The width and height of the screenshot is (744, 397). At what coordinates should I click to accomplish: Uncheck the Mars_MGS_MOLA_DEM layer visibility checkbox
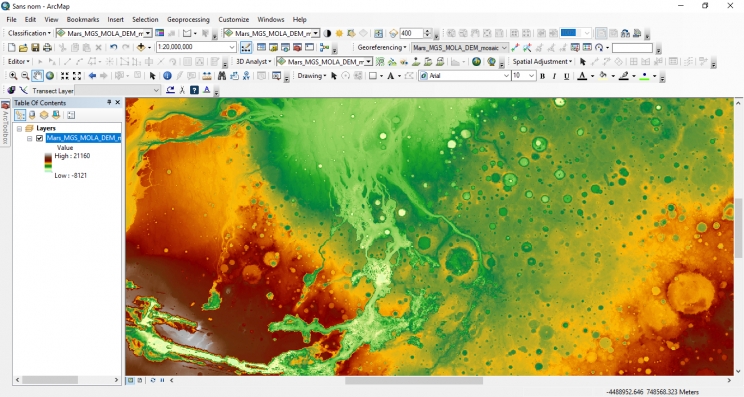coord(39,138)
